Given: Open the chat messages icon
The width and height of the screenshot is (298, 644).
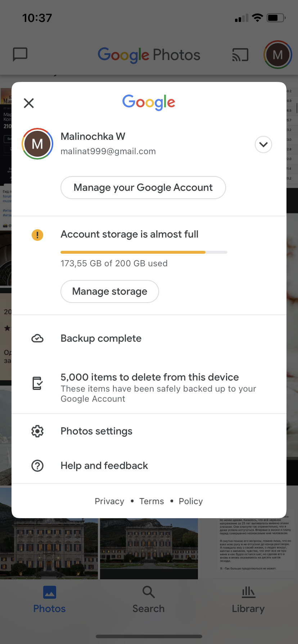Looking at the screenshot, I should [20, 55].
